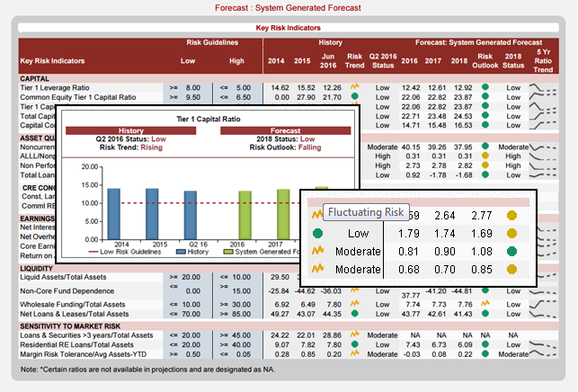The width and height of the screenshot is (578, 392).
Task: Click Liquid Assets/Total Assets row label
Action: pos(63,277)
